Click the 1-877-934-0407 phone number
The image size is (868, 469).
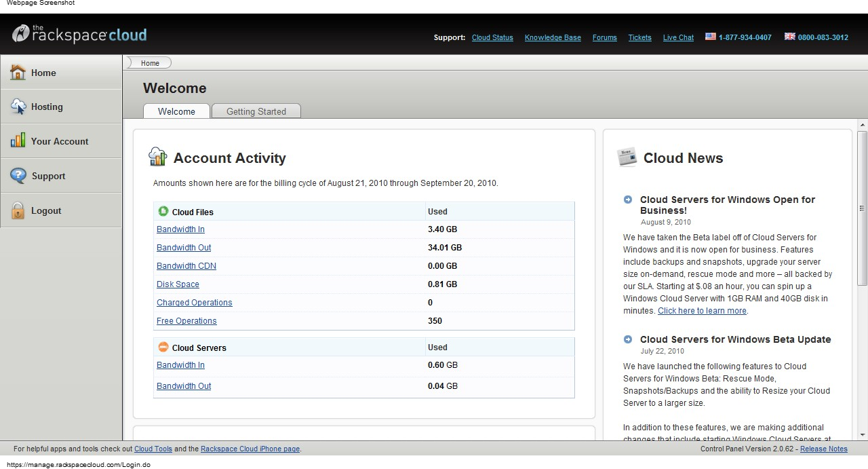[745, 37]
